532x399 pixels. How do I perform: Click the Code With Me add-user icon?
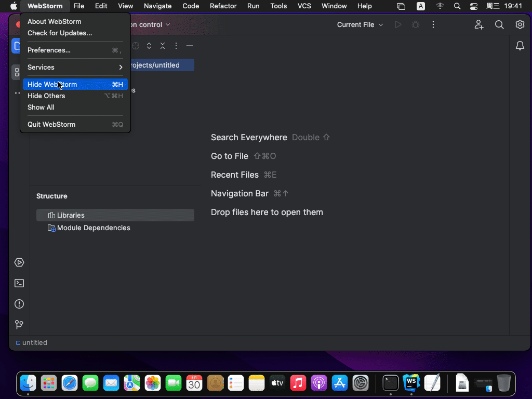click(x=478, y=25)
